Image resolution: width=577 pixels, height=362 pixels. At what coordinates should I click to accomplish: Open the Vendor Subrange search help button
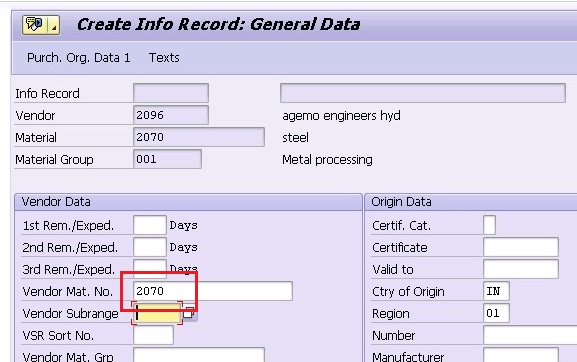pyautogui.click(x=189, y=313)
